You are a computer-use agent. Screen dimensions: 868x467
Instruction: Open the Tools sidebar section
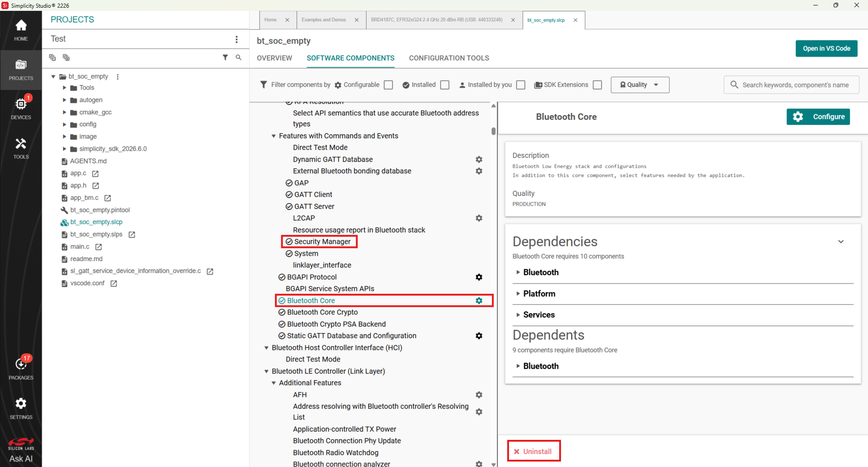[21, 148]
